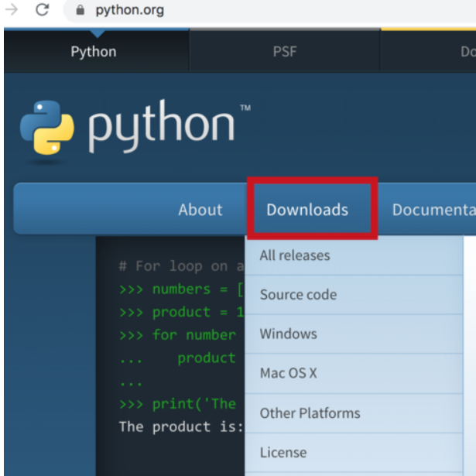Open the Documentation menu
476x476 pixels.
(x=433, y=210)
